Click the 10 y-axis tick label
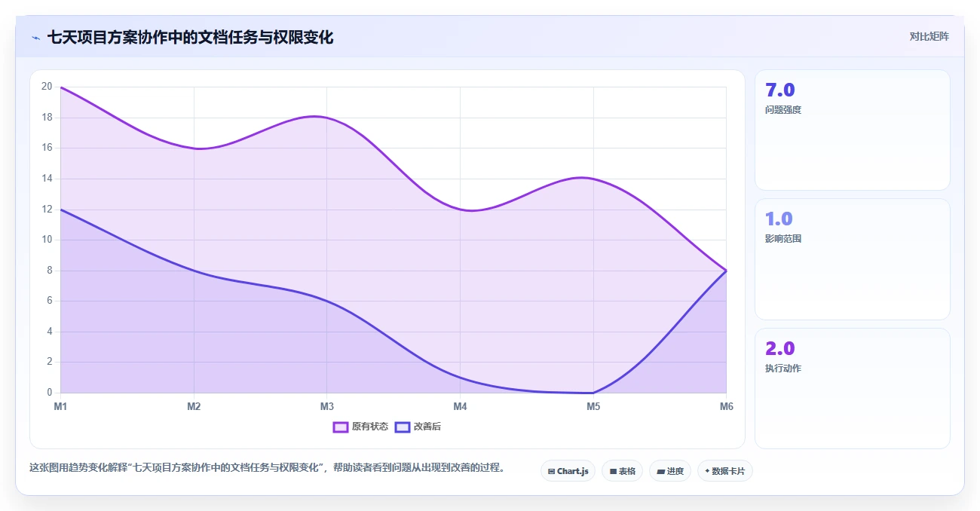This screenshot has width=980, height=511. [47, 240]
